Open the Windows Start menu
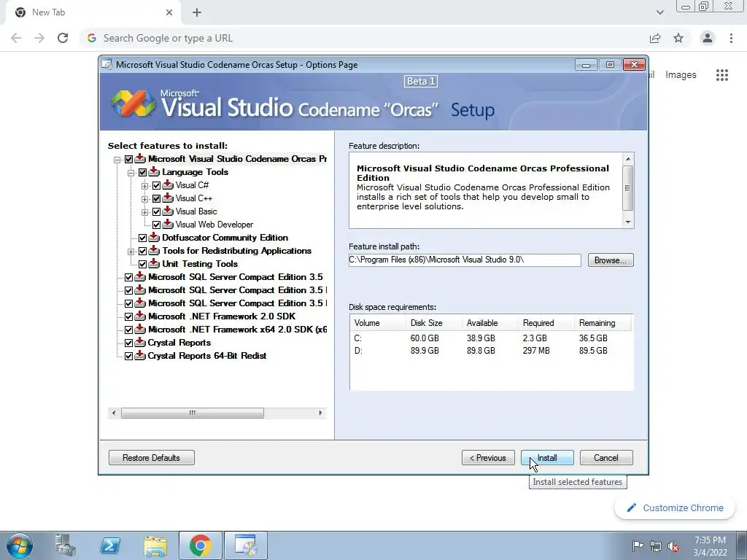The image size is (747, 560). tap(20, 545)
